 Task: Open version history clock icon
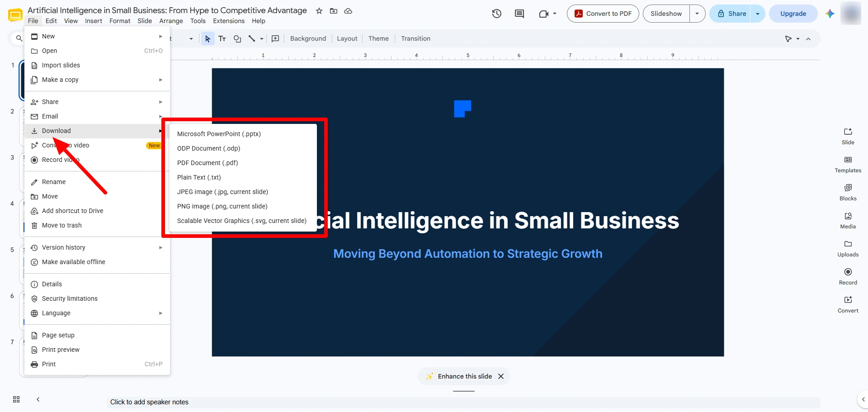coord(497,14)
